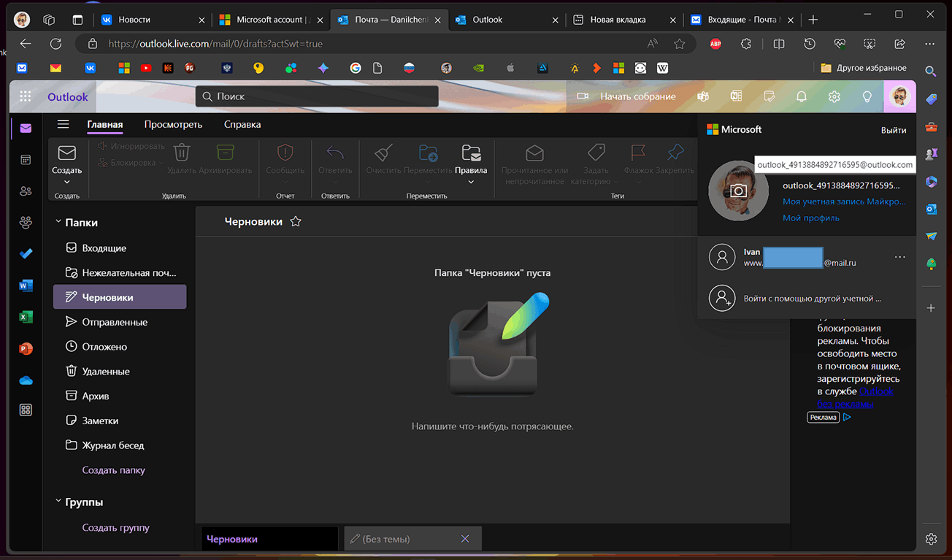Open Заметки folder
The width and height of the screenshot is (952, 560).
[x=120, y=421]
